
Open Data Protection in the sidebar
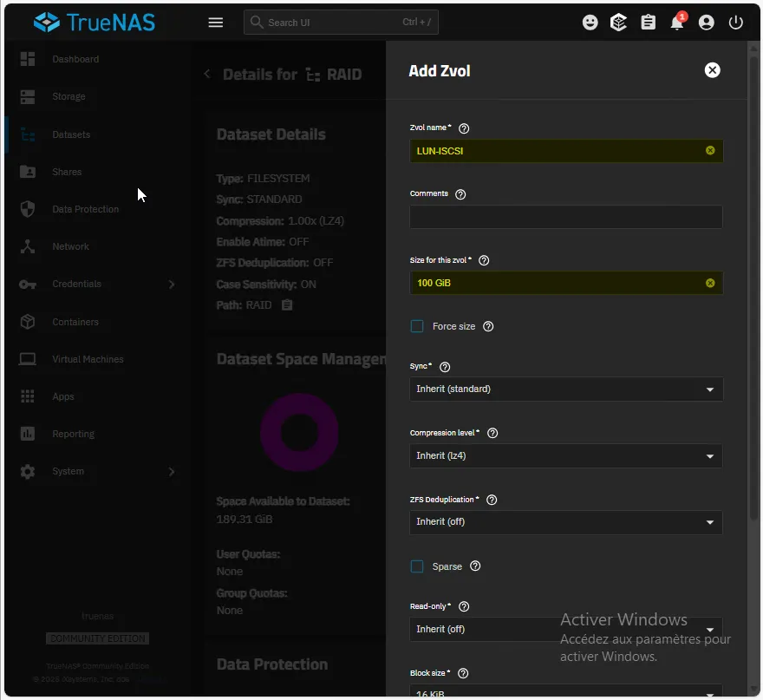(x=85, y=209)
